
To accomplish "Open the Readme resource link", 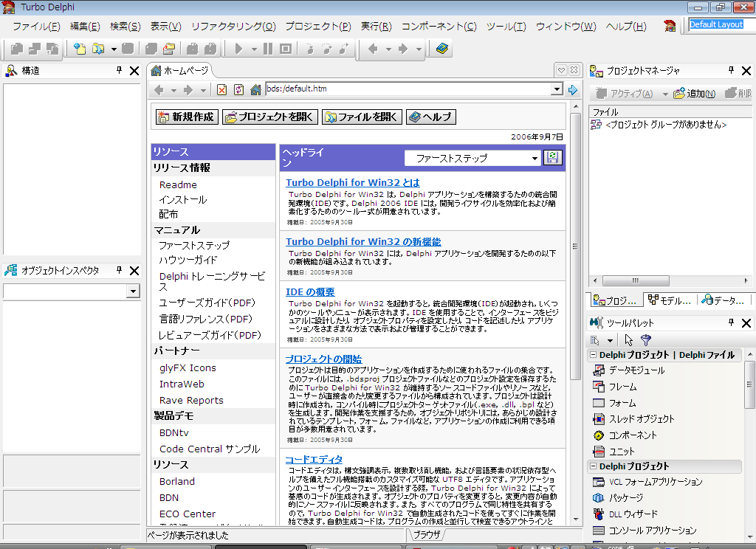I will (x=178, y=185).
